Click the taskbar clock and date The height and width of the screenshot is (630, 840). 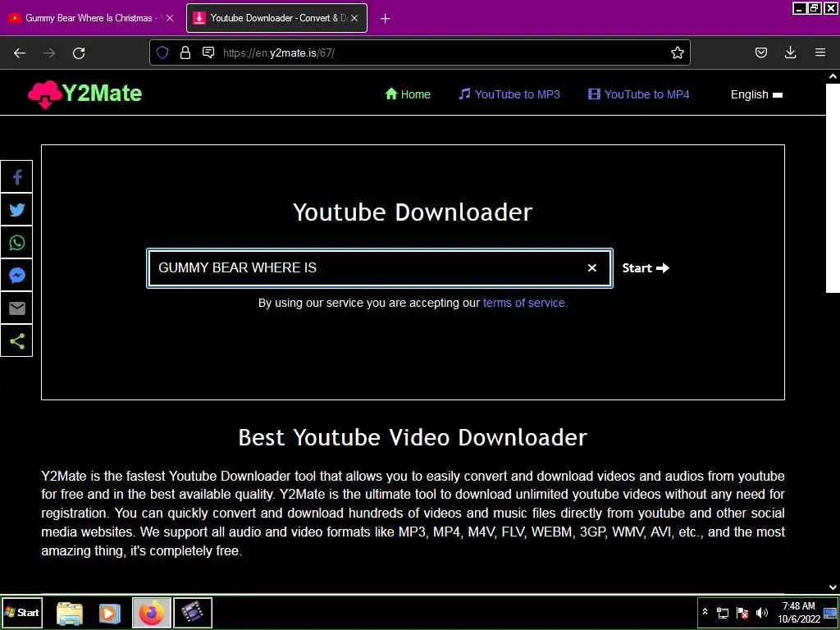tap(799, 612)
